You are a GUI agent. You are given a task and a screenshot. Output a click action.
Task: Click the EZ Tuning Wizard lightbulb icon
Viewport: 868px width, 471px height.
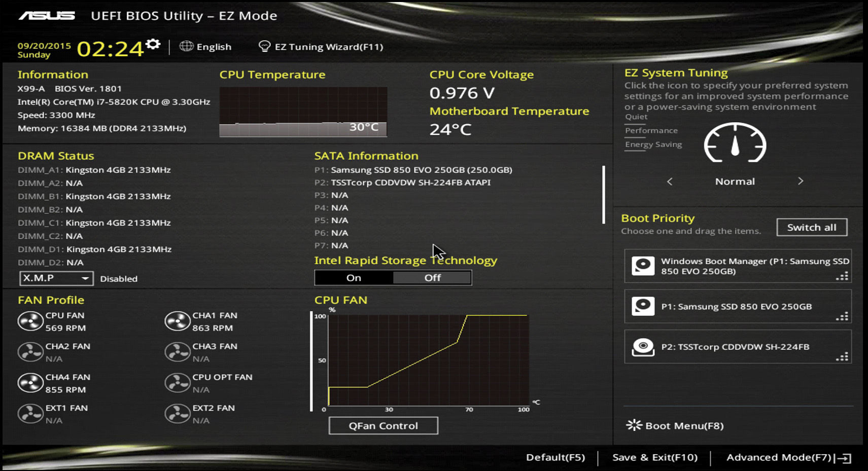coord(264,46)
